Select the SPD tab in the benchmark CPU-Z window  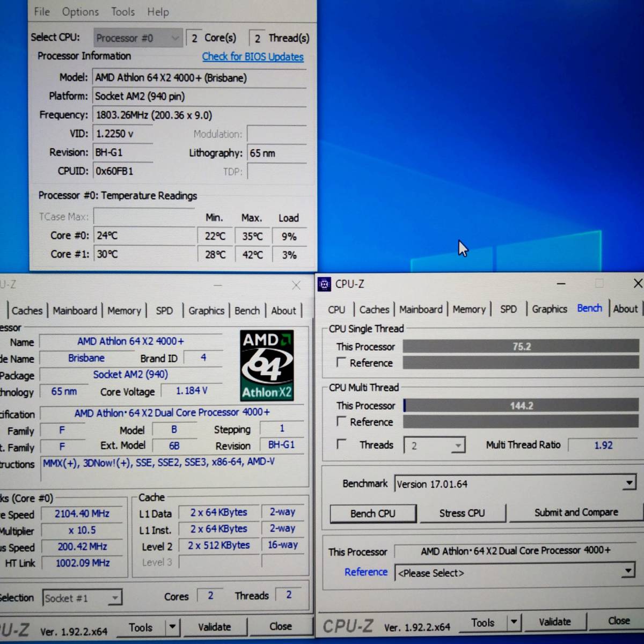pyautogui.click(x=508, y=309)
